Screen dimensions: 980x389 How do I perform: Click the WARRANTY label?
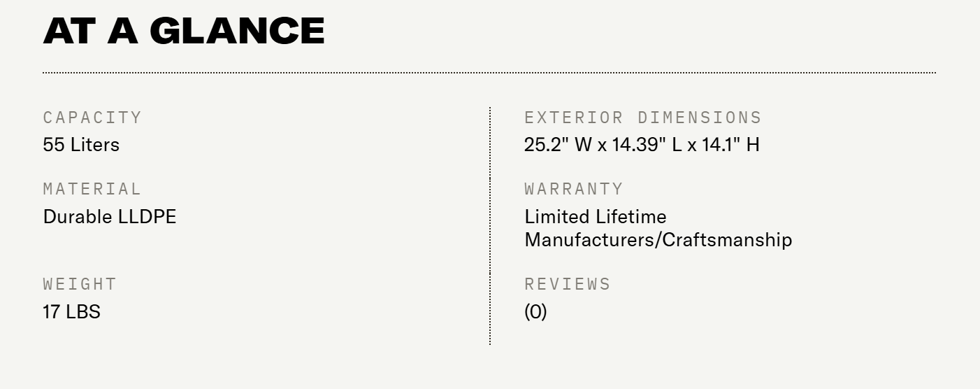tap(574, 189)
